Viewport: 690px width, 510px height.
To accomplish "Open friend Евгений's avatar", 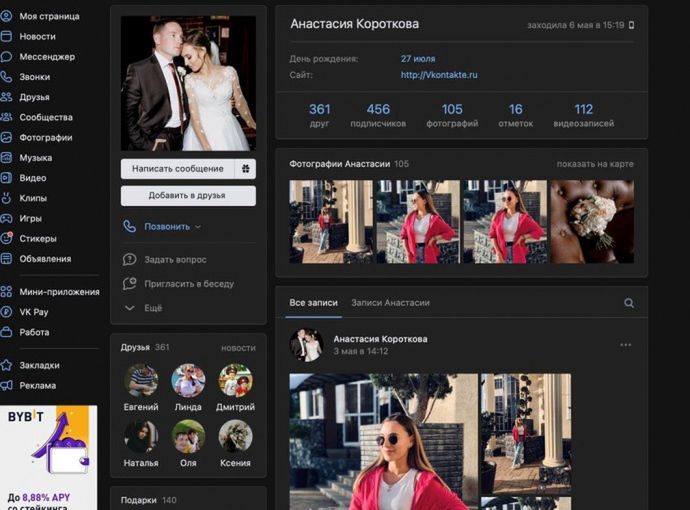I will tap(141, 381).
